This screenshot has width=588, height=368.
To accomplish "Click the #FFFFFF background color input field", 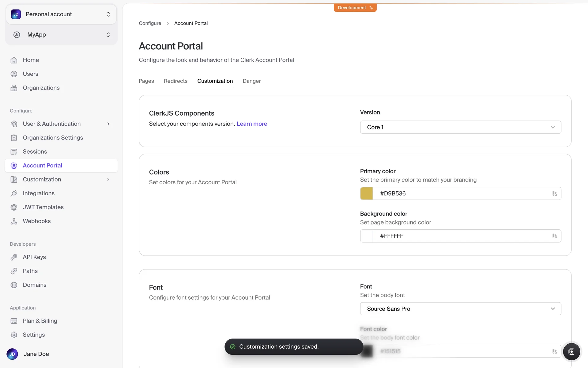I will [x=459, y=236].
